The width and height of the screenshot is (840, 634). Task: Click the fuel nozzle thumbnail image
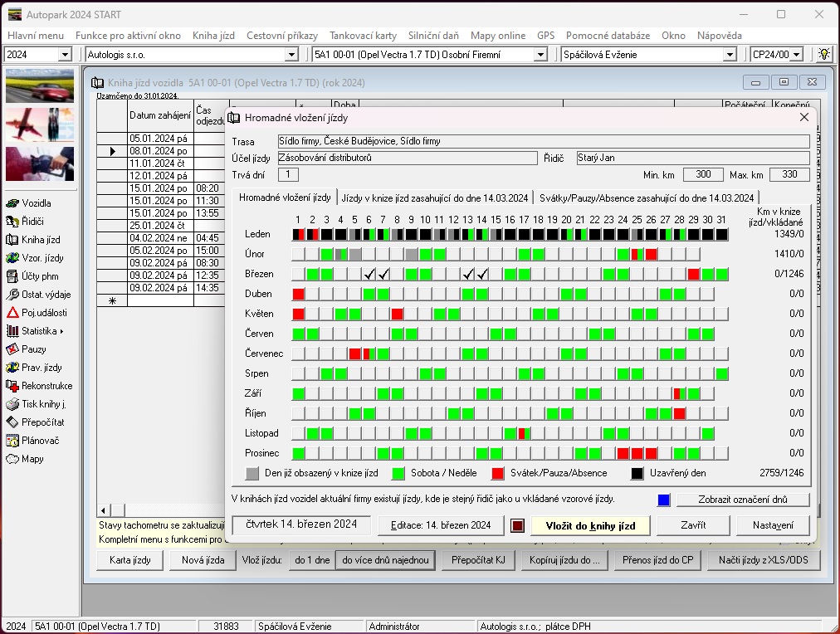pyautogui.click(x=40, y=163)
